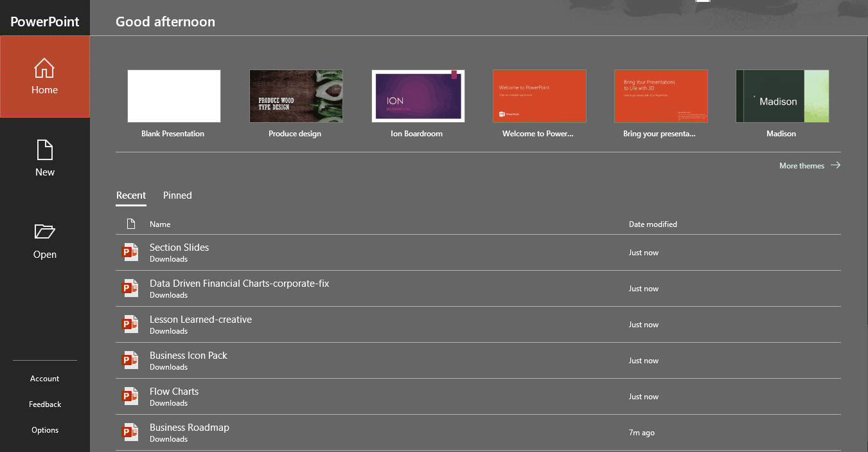Viewport: 868px width, 452px height.
Task: Open the Welcome to PowerPoint template
Action: 539,96
